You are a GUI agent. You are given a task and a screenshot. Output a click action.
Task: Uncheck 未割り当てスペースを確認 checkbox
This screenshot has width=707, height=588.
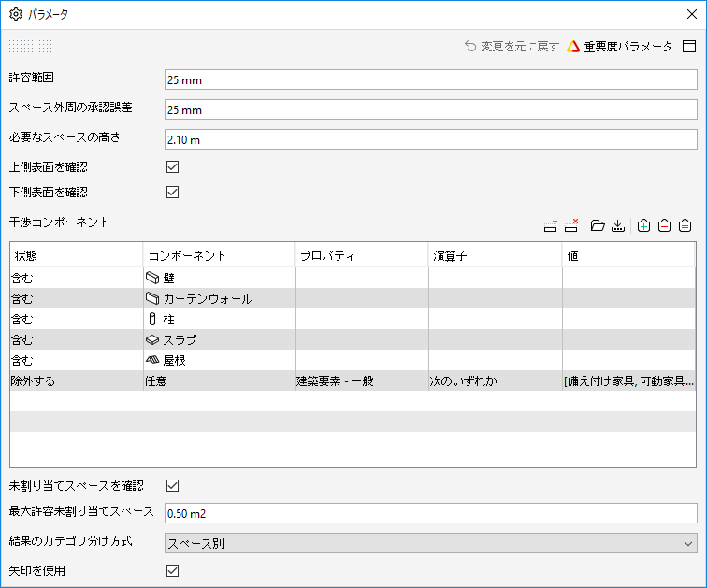pos(173,485)
